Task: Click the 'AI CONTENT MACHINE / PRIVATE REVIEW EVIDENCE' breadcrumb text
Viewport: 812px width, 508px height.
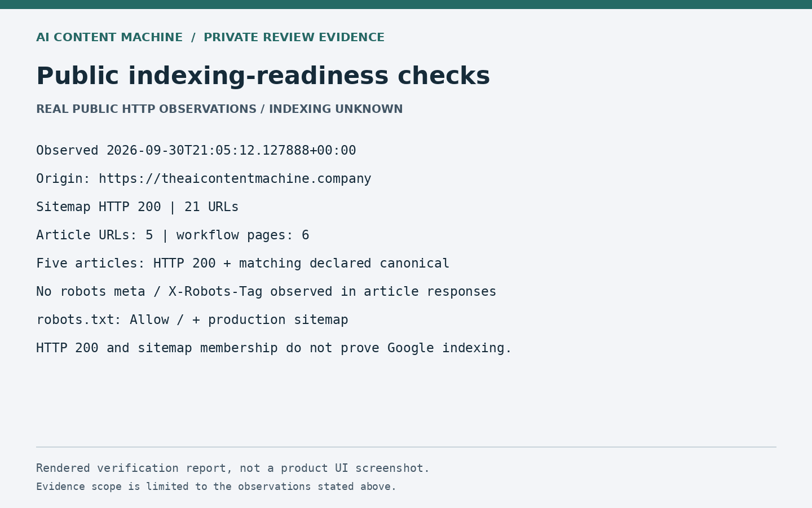Action: point(210,38)
